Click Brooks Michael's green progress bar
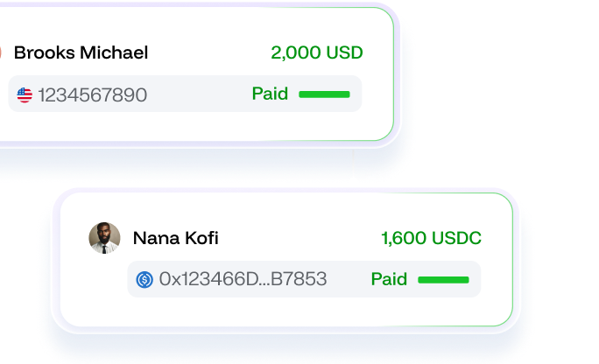 (x=324, y=94)
